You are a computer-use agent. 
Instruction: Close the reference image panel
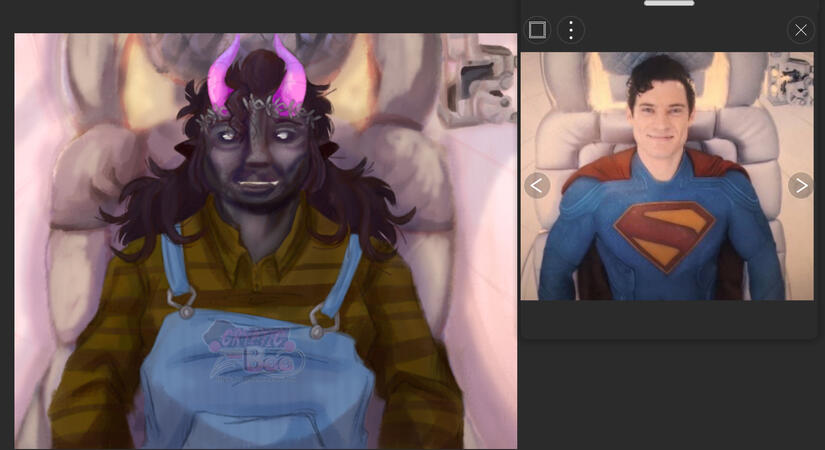coord(800,30)
